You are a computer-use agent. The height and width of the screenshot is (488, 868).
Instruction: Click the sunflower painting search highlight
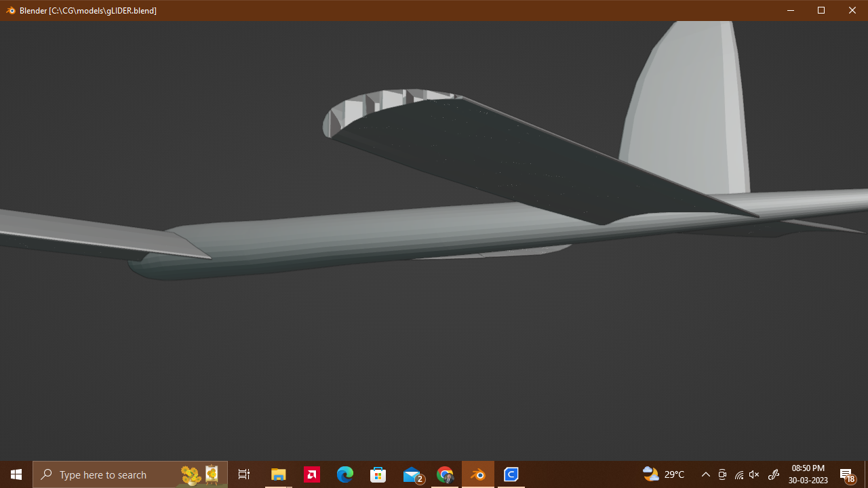(200, 474)
